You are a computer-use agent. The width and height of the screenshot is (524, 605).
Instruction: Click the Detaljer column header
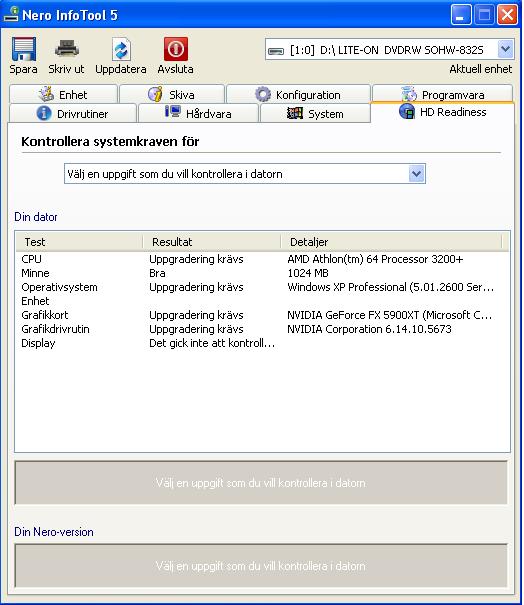pos(391,242)
